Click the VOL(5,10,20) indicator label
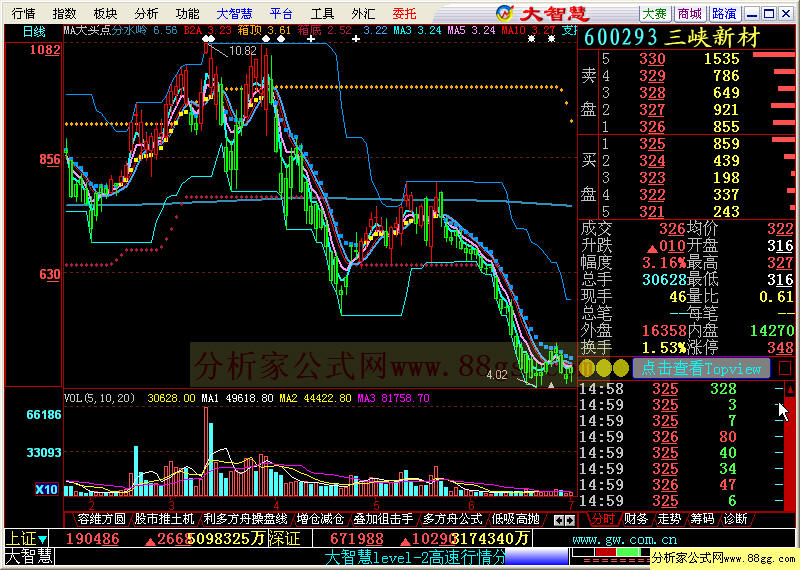The width and height of the screenshot is (800, 570). point(99,398)
